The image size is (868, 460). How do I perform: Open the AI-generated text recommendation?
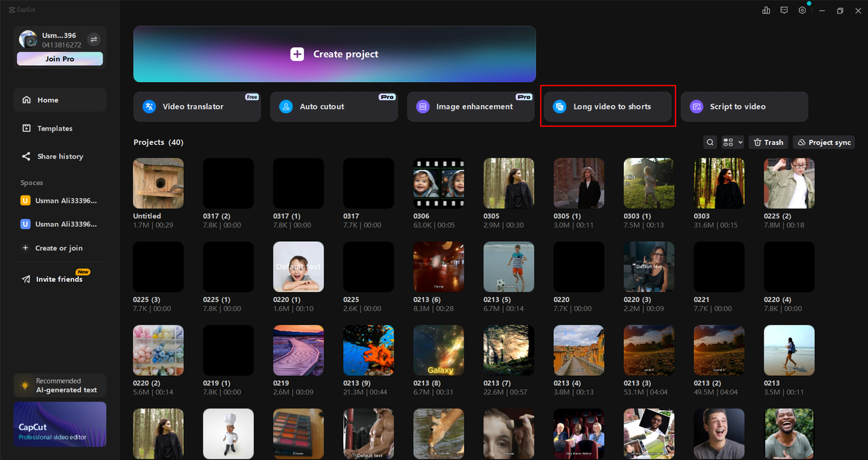60,385
